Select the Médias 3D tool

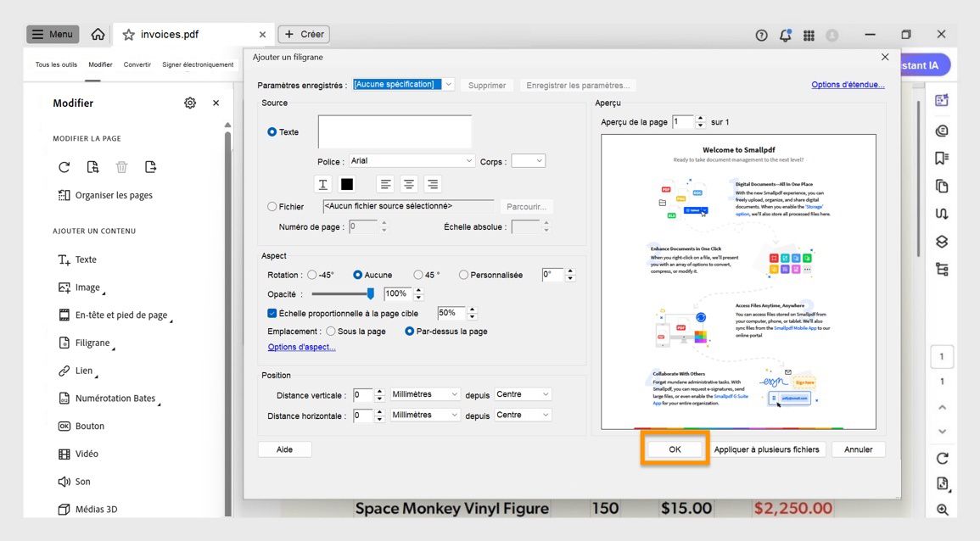coord(87,509)
